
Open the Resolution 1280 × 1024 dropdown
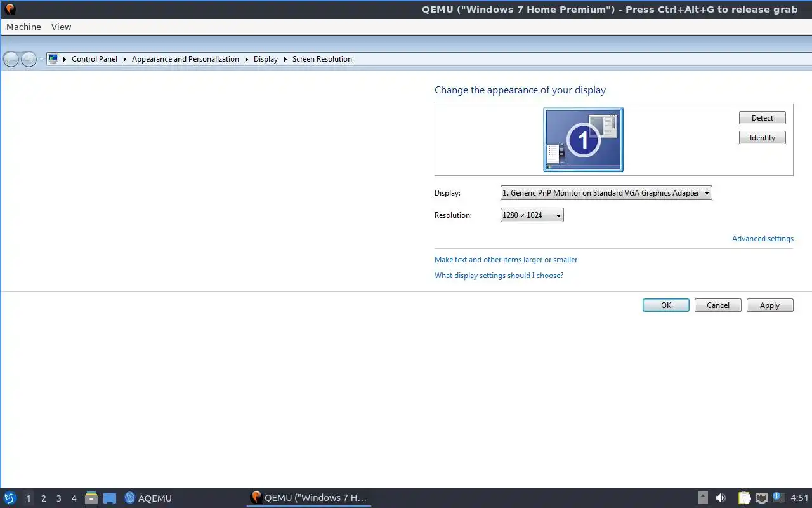pos(532,215)
